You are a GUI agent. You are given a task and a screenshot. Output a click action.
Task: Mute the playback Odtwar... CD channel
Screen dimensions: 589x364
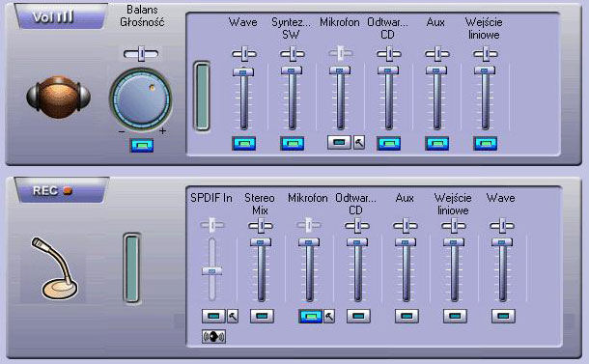tap(388, 143)
